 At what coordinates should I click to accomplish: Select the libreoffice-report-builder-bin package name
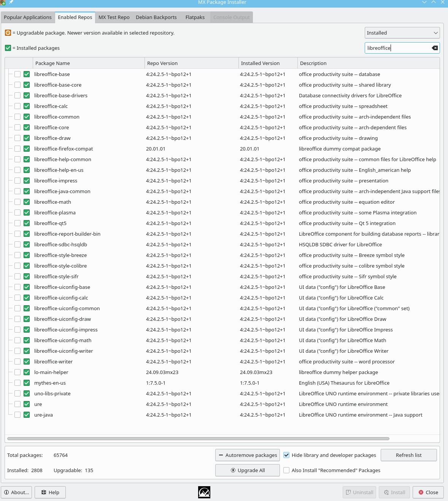(x=67, y=234)
